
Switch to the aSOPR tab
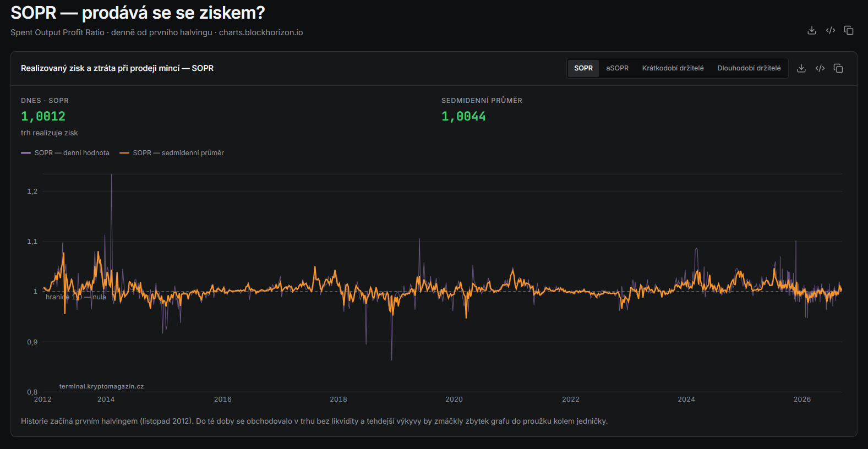pos(618,68)
